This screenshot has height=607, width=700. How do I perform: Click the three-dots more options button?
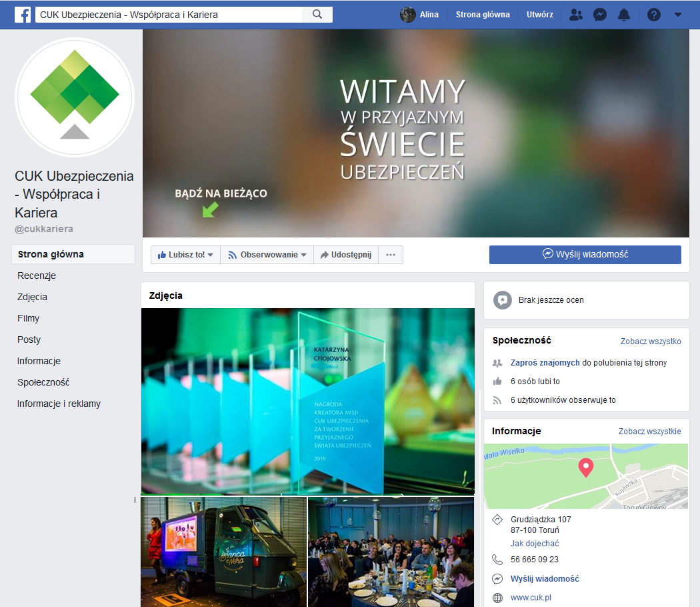[391, 255]
